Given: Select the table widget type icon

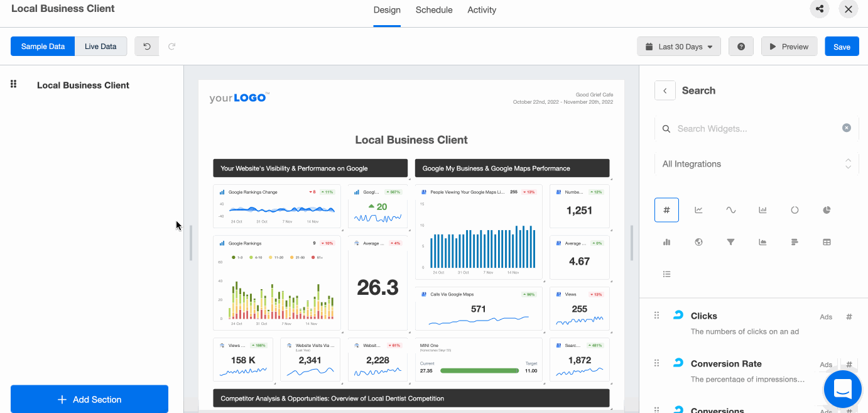Looking at the screenshot, I should pyautogui.click(x=827, y=242).
